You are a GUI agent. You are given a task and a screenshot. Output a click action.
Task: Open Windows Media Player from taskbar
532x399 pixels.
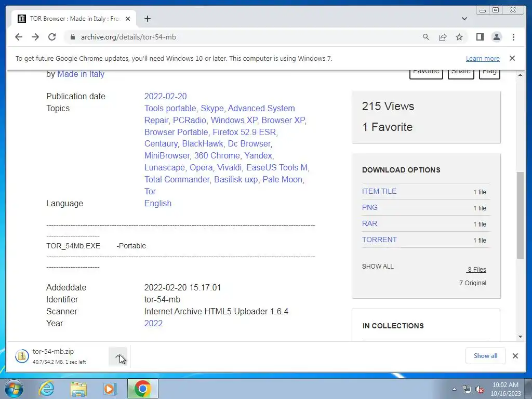110,389
